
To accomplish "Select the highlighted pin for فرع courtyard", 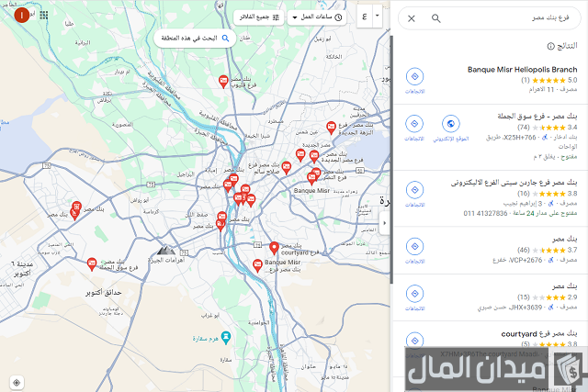I will tap(274, 248).
